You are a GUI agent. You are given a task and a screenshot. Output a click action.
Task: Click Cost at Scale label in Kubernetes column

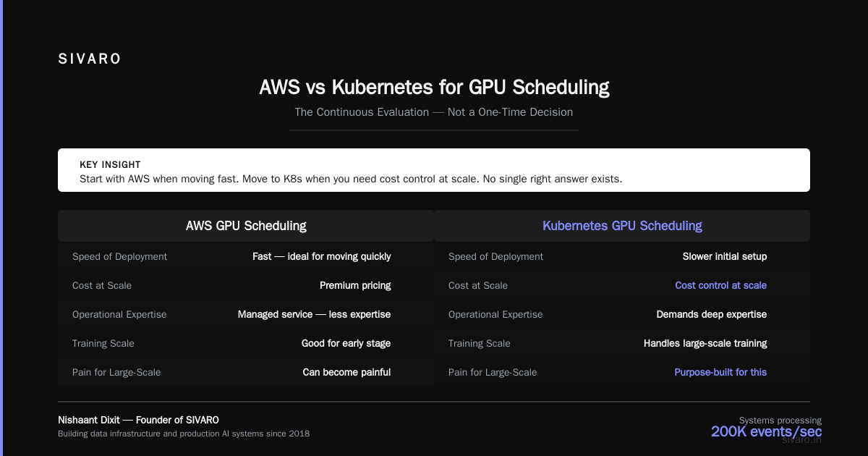point(478,285)
